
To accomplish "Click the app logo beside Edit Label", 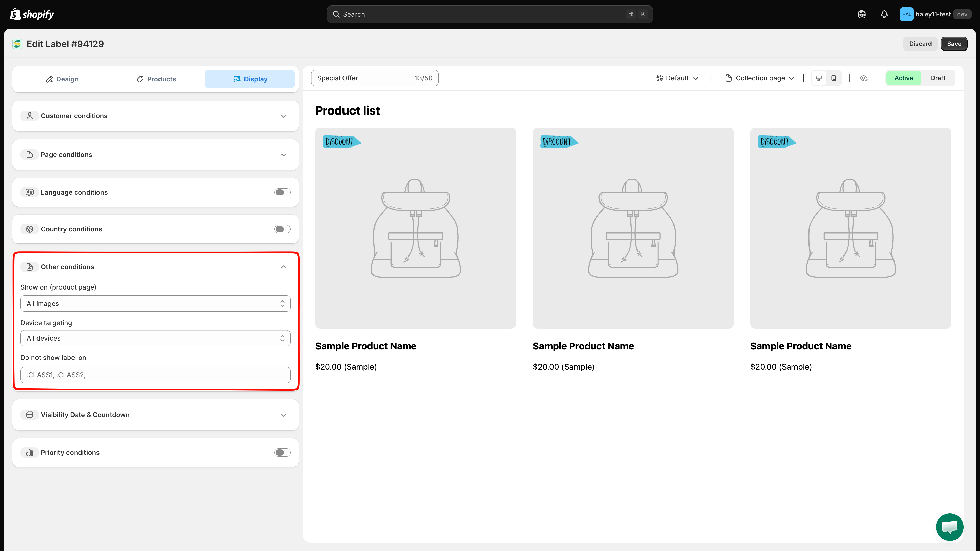I will click(17, 44).
